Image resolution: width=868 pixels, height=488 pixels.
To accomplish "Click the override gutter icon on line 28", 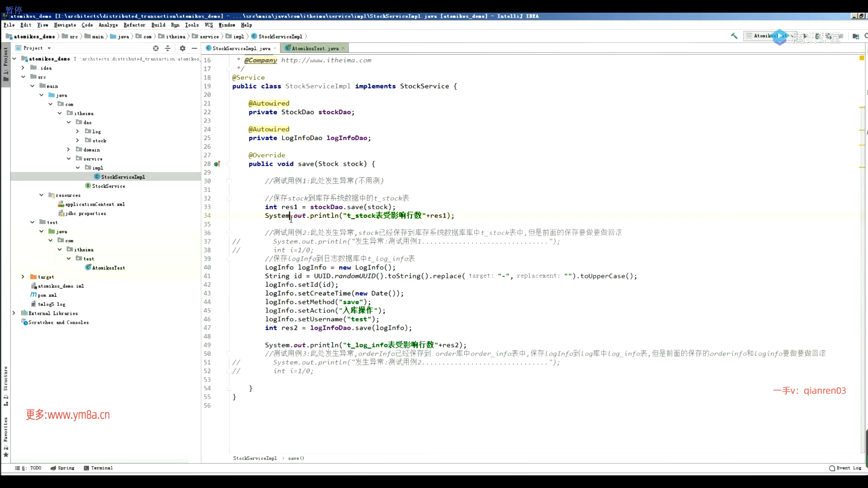I will pos(217,164).
